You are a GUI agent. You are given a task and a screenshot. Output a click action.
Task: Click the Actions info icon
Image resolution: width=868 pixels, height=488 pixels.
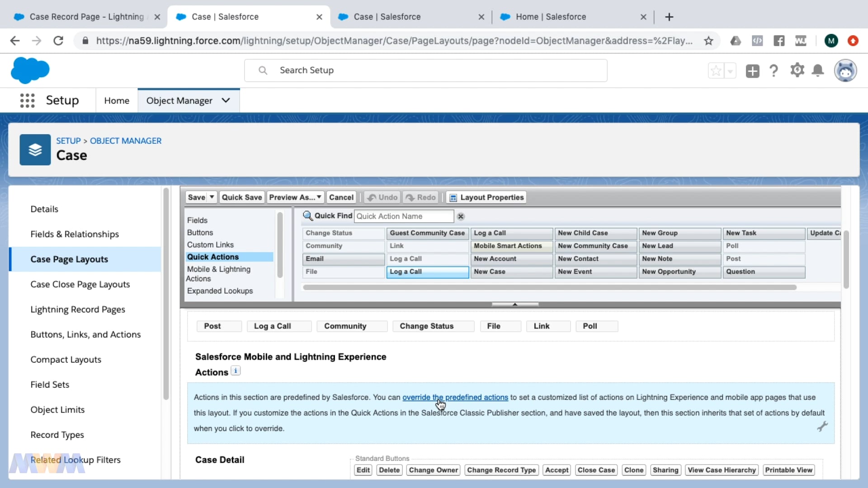pos(236,371)
